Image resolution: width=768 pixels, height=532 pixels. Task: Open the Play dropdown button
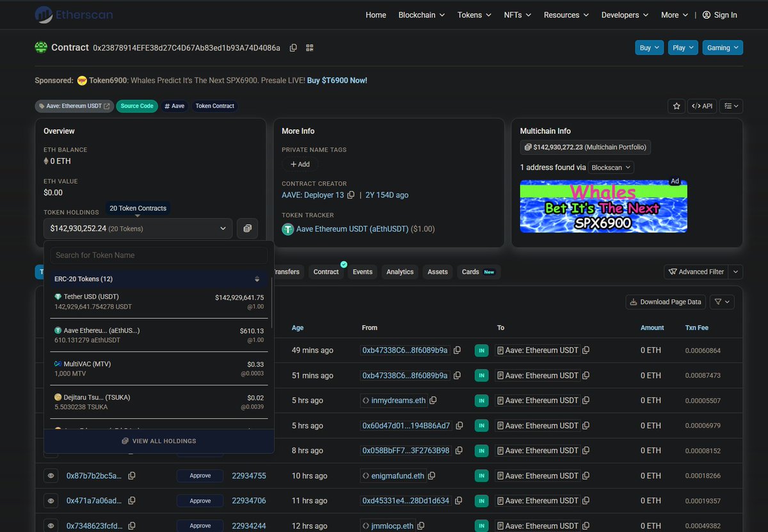click(683, 48)
